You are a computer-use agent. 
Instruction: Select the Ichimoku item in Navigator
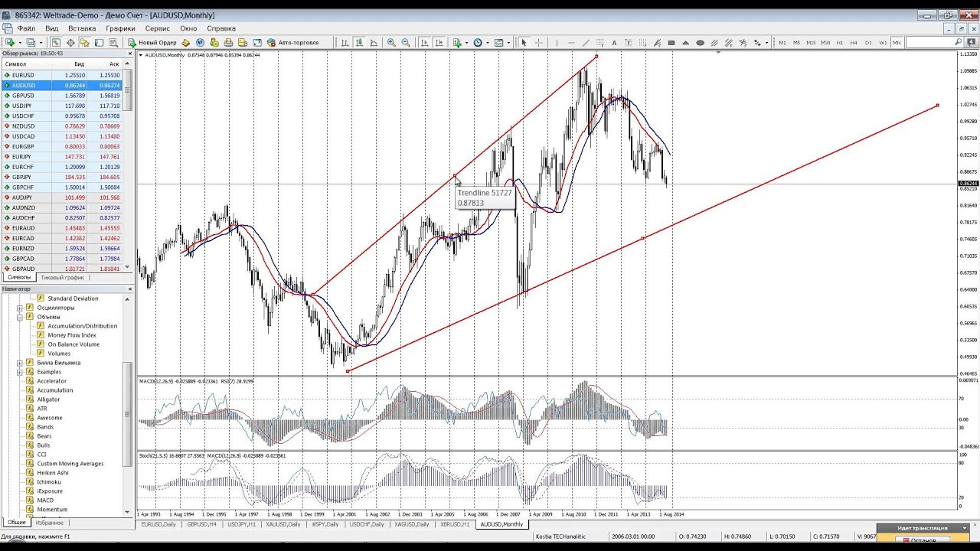pos(50,482)
